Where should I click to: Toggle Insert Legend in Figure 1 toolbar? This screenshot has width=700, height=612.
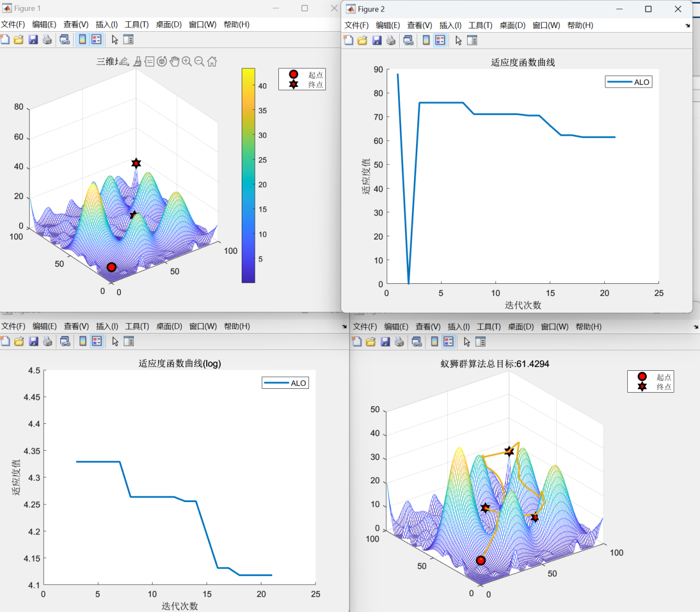[96, 39]
